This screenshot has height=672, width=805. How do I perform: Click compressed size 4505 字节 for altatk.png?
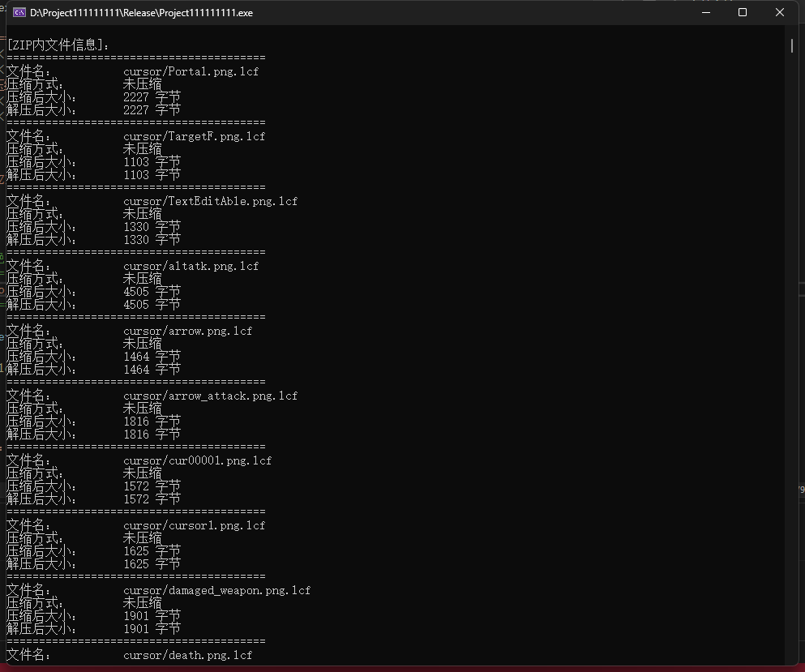[x=152, y=292]
